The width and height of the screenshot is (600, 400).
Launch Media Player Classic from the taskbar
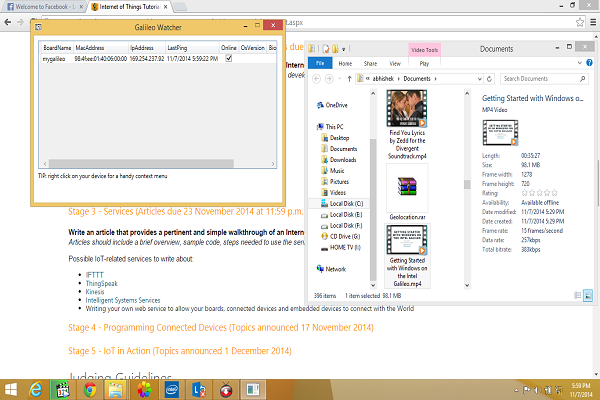pos(62,390)
